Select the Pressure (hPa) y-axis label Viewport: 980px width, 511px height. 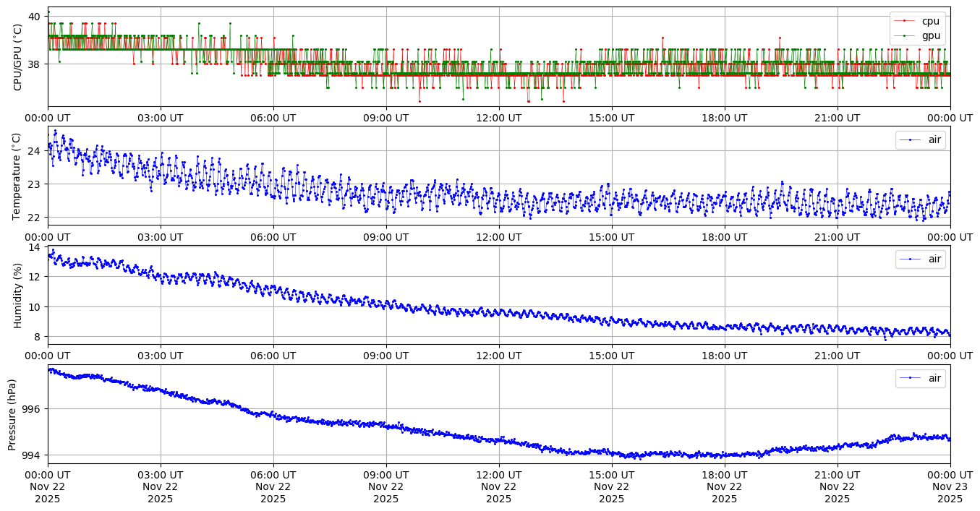pos(12,414)
